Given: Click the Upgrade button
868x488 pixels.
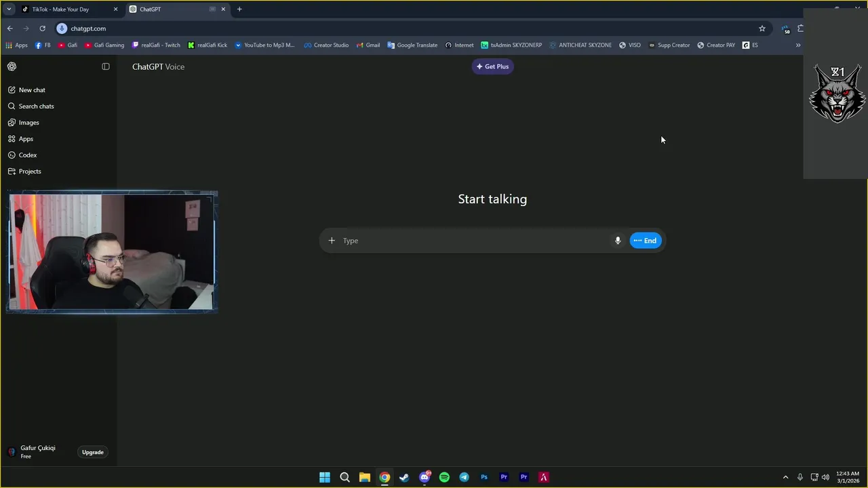Looking at the screenshot, I should point(93,452).
